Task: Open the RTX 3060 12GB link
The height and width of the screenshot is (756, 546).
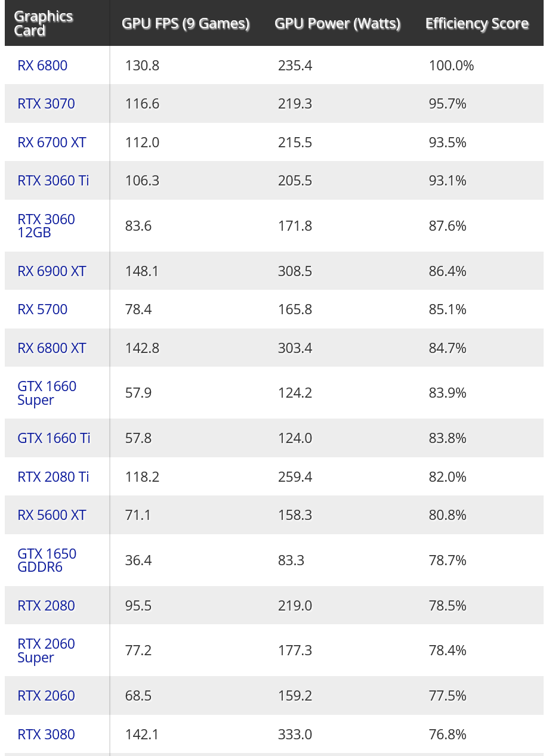Action: click(x=46, y=226)
